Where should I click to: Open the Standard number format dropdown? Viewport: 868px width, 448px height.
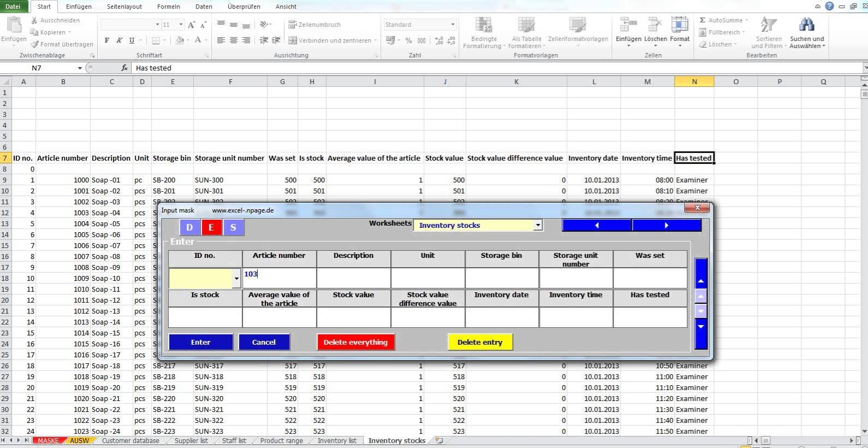tap(453, 25)
